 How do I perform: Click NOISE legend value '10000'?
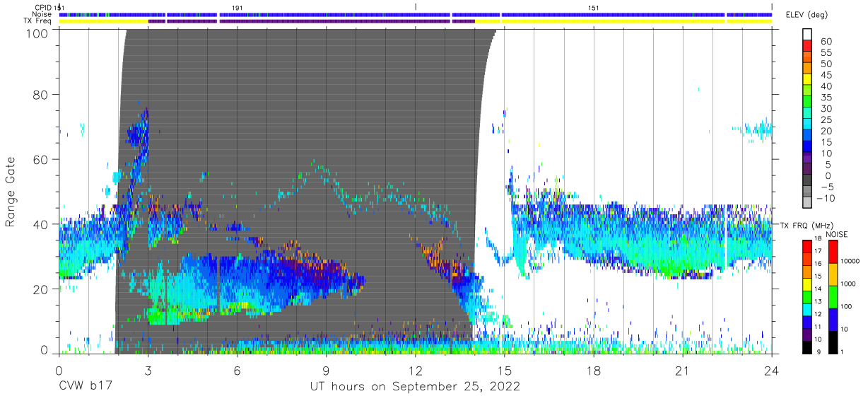coord(849,262)
